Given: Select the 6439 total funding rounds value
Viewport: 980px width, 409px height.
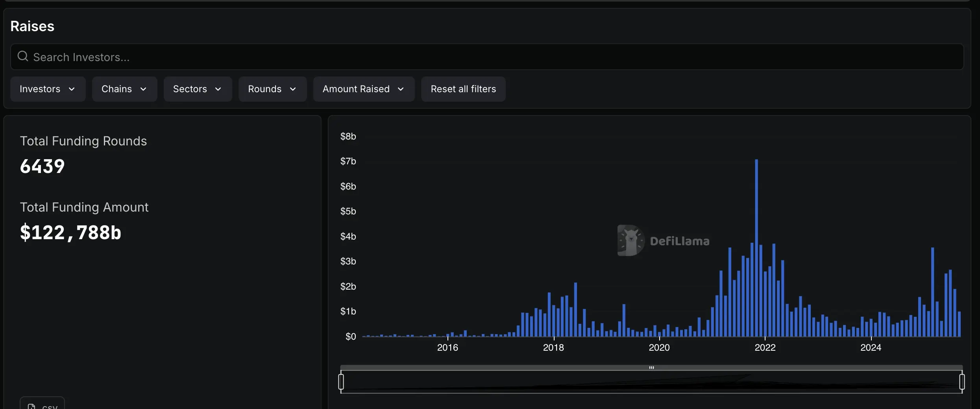Looking at the screenshot, I should pos(43,166).
